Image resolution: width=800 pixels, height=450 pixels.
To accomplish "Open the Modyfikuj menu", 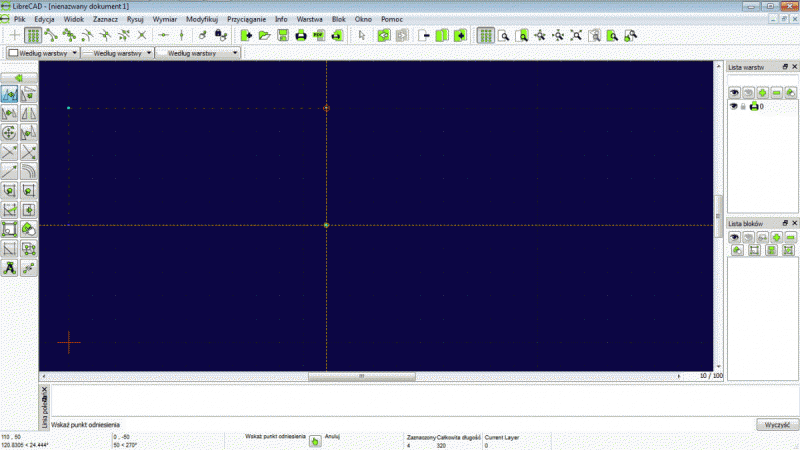I will [203, 19].
